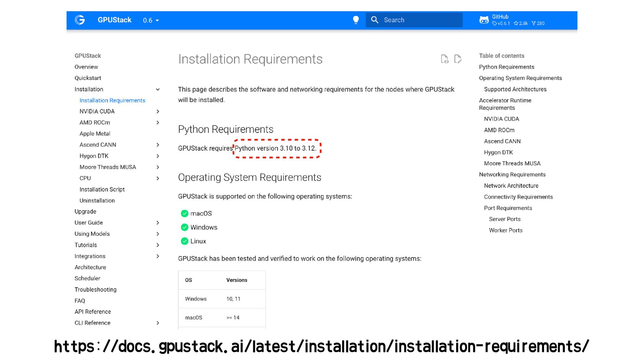Expand the Using Models chevron

pos(158,234)
